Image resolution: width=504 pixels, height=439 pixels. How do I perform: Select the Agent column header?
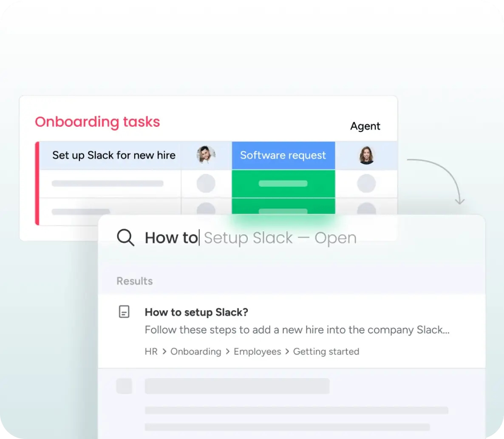tap(365, 126)
